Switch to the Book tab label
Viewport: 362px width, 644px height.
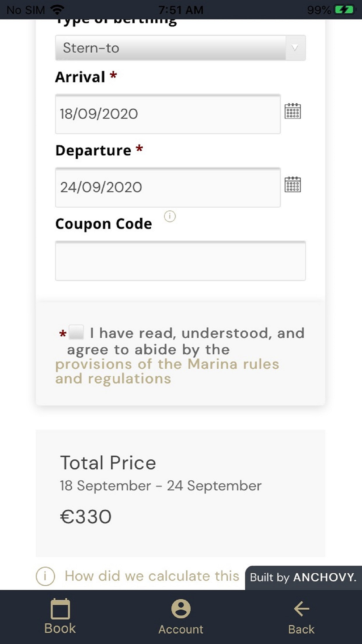pos(60,628)
